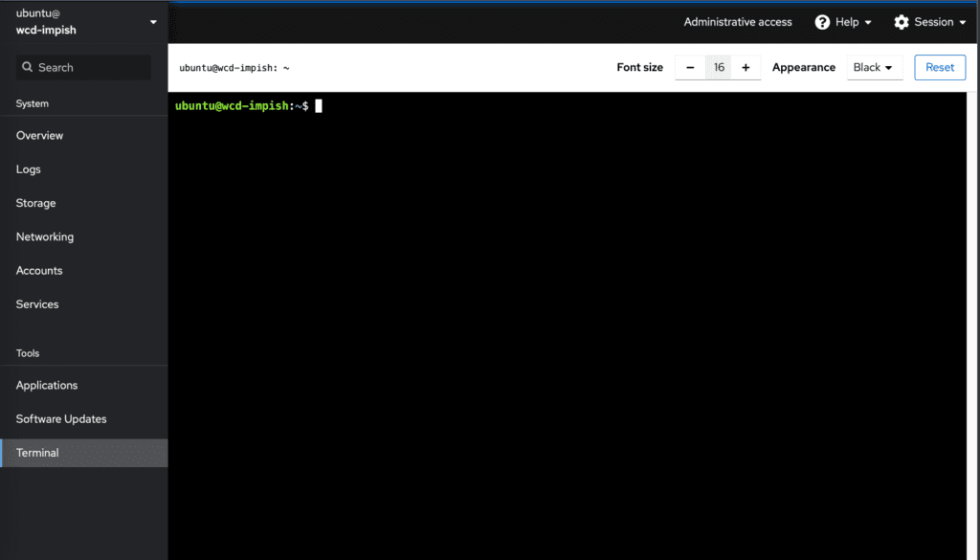Open the Session menu
The width and height of the screenshot is (980, 560).
930,22
